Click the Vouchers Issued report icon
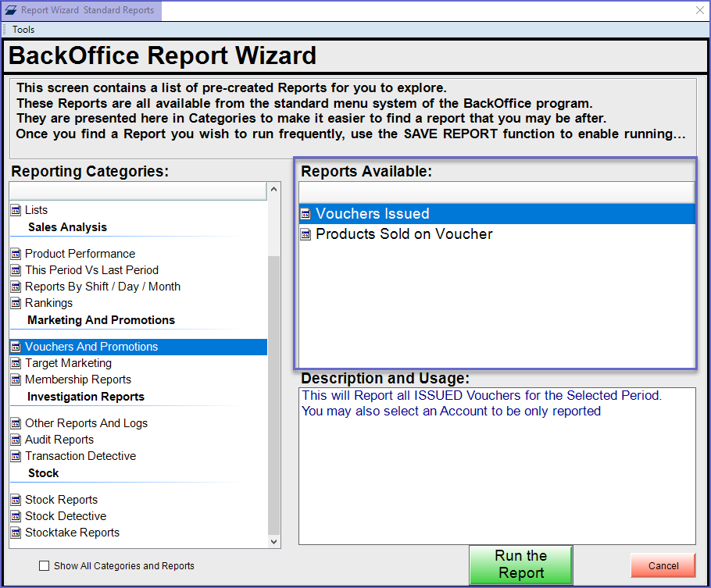This screenshot has width=711, height=588. pos(306,214)
